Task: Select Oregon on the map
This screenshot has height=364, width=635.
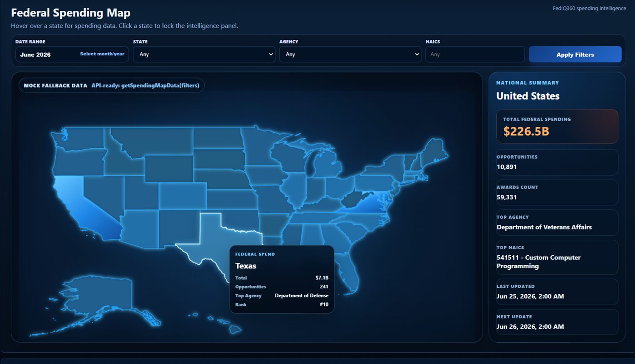Action: [79, 163]
